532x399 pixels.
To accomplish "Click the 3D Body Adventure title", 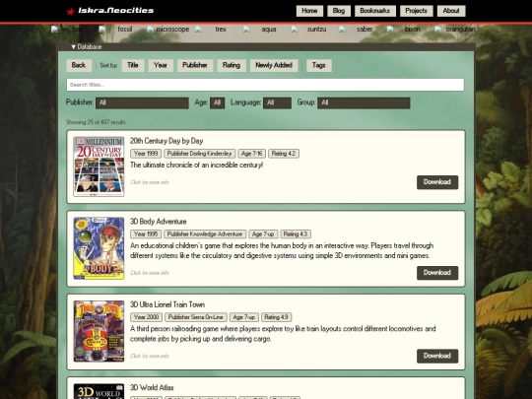I will click(158, 222).
